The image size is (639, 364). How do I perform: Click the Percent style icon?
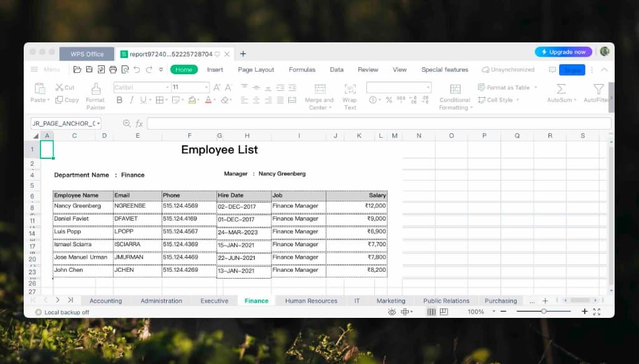(x=389, y=100)
